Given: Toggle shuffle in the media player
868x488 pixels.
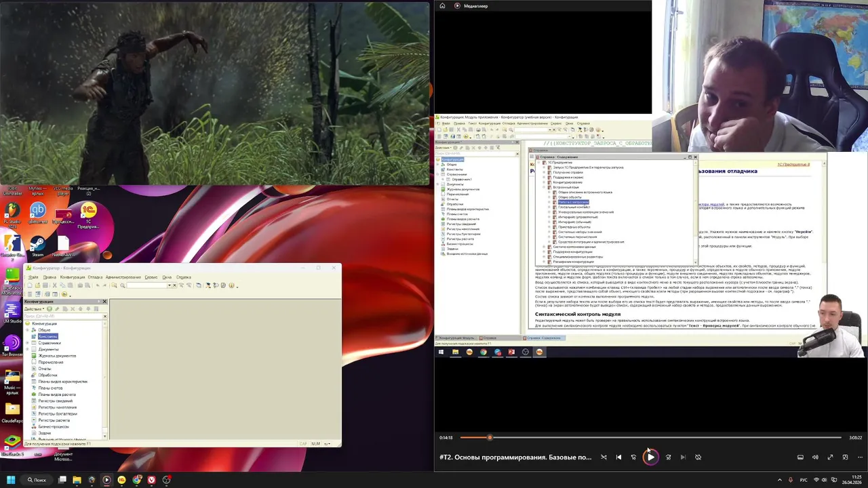Looking at the screenshot, I should coord(604,457).
